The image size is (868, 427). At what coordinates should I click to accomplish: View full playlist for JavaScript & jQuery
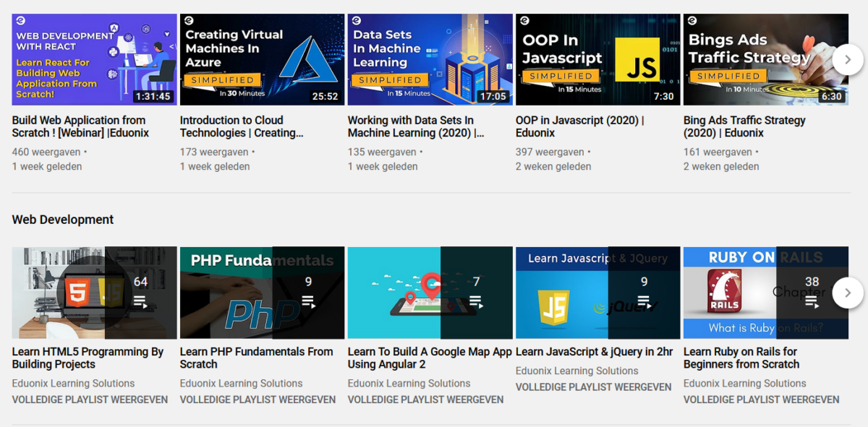(x=593, y=387)
